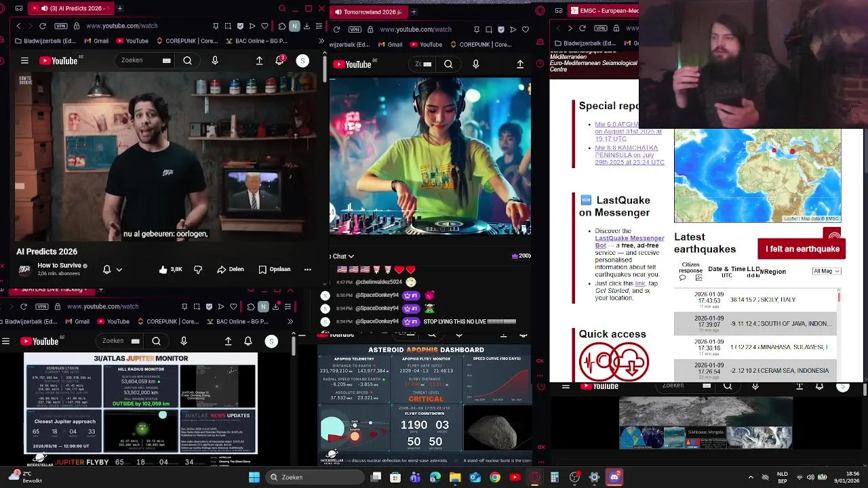868x488 pixels.
Task: Click the Delen share button under video
Action: (x=231, y=269)
